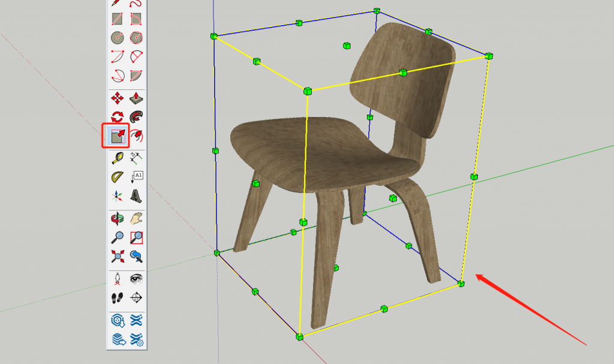The width and height of the screenshot is (614, 364).
Task: Choose the Section Plane tool
Action: coord(136,298)
